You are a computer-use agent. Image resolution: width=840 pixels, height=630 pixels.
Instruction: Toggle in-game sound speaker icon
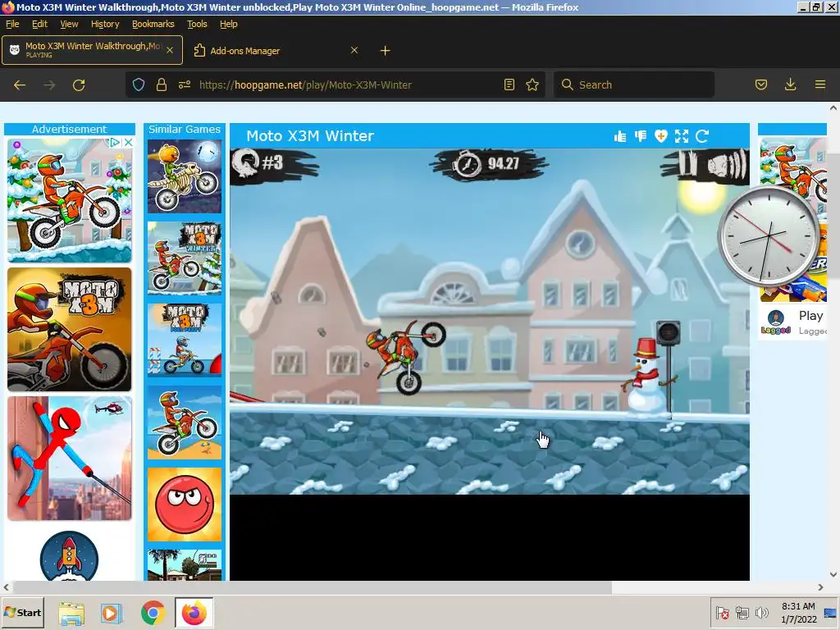[x=727, y=165]
